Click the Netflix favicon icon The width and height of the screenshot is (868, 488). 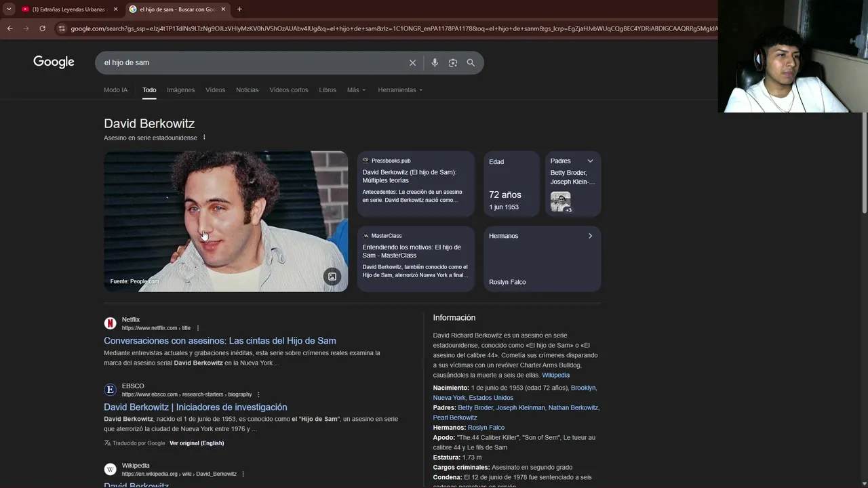(110, 324)
